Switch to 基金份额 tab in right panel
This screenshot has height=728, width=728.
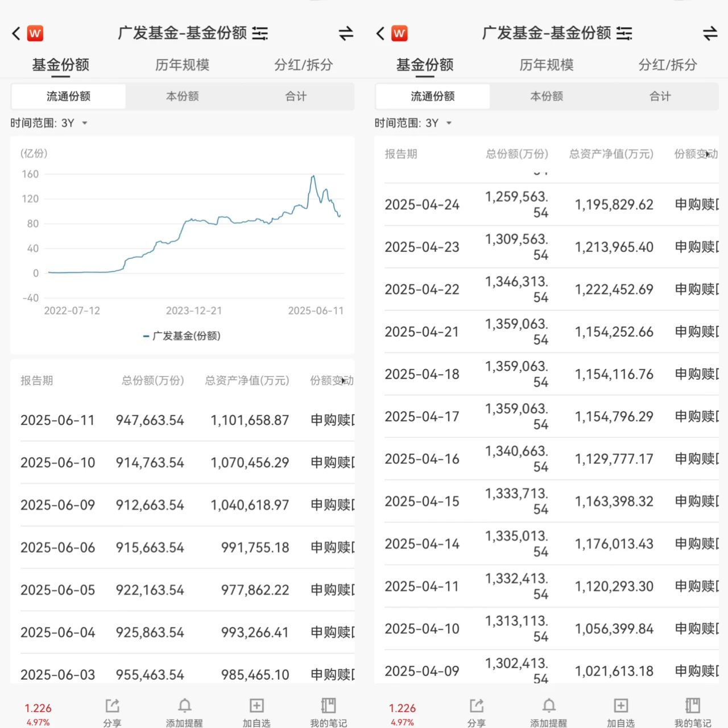coord(424,65)
